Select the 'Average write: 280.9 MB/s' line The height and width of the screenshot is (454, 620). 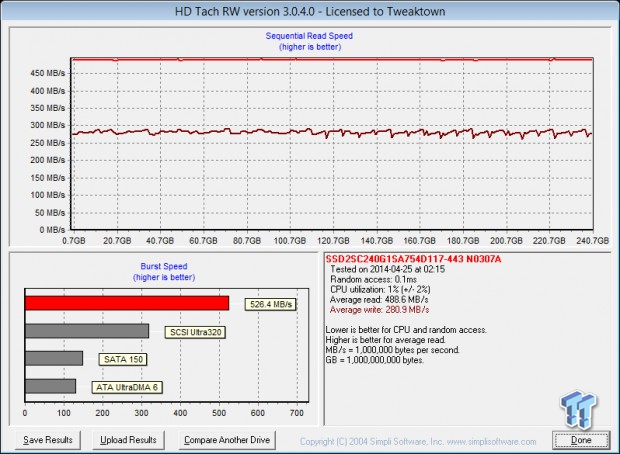point(379,310)
